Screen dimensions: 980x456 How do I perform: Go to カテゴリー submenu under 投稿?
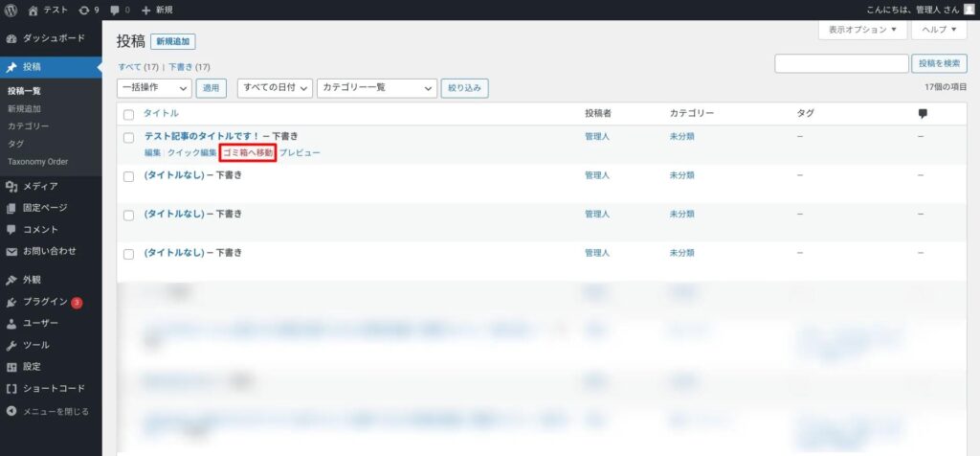coord(29,125)
